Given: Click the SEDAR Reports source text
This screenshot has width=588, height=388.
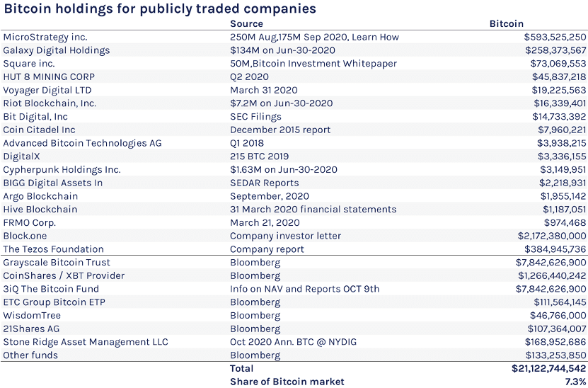Looking at the screenshot, I should click(265, 183).
